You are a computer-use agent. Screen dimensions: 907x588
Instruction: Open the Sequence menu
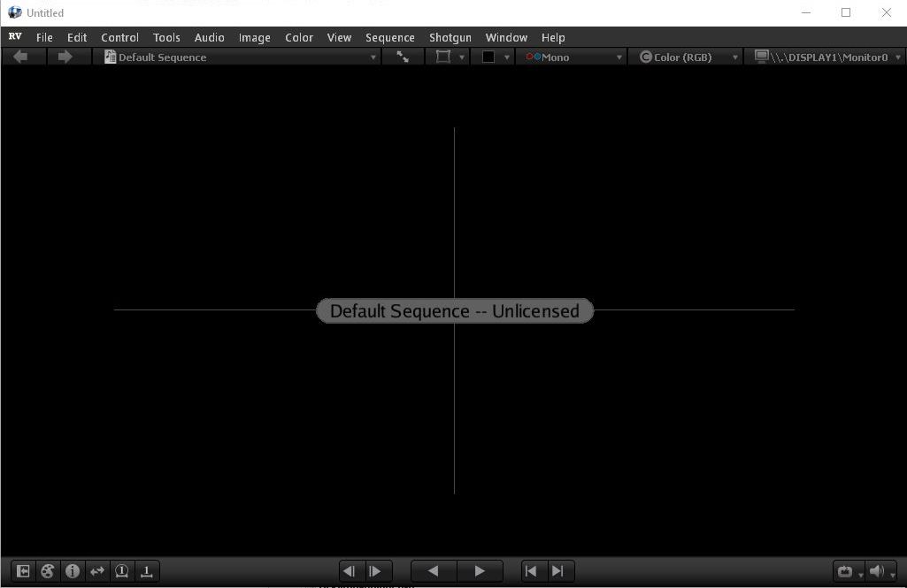390,38
